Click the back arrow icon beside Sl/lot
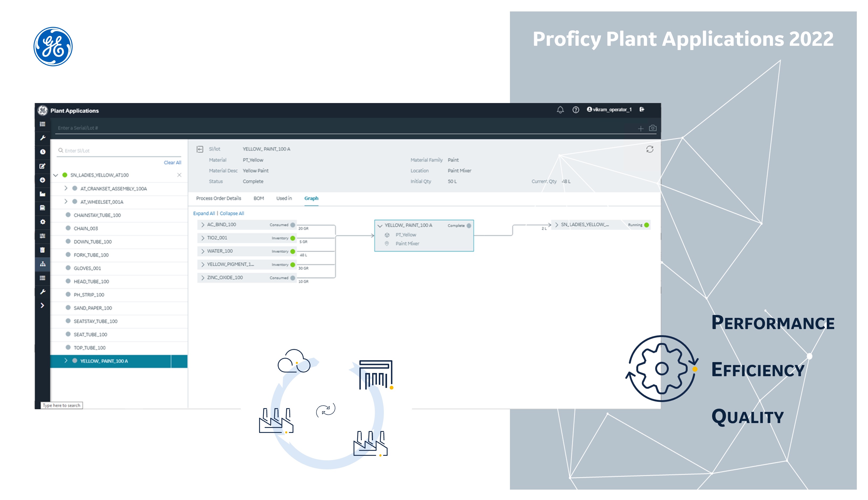This screenshot has width=868, height=500. [200, 149]
